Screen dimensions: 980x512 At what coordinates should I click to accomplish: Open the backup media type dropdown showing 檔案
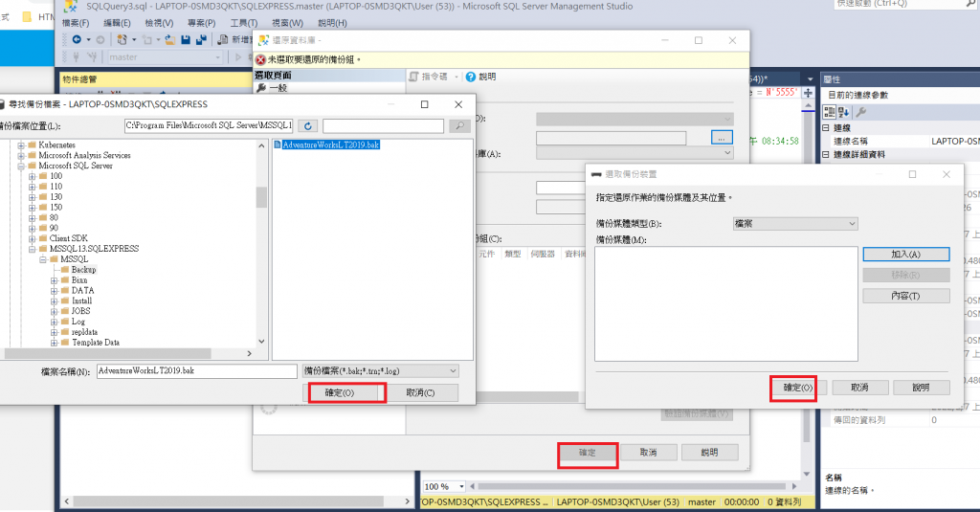[852, 224]
